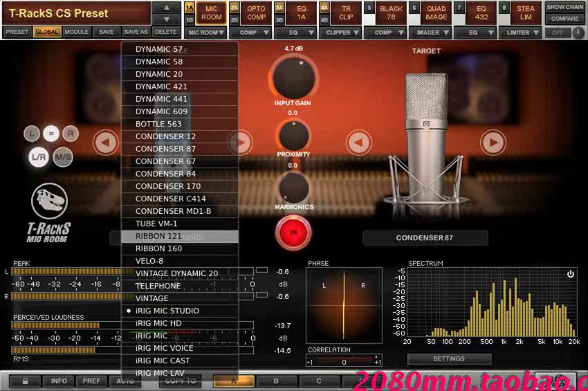Show next target microphone arrow
This screenshot has width=588, height=391.
(x=493, y=143)
